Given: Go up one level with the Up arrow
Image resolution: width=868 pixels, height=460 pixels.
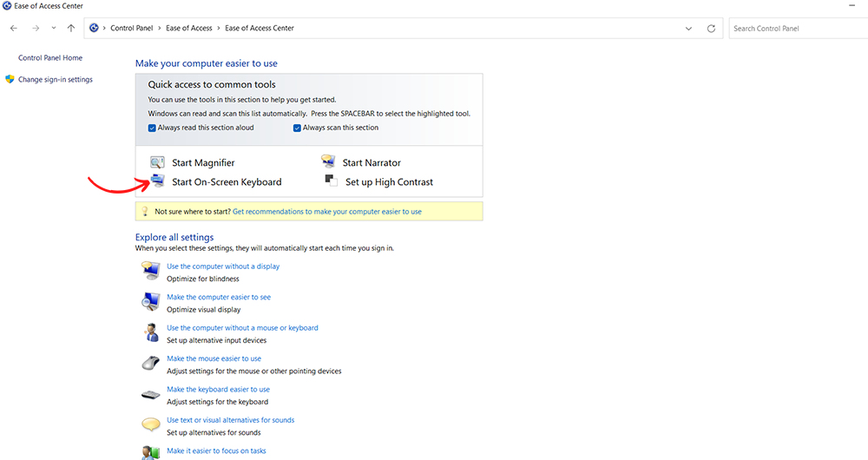Looking at the screenshot, I should [71, 29].
